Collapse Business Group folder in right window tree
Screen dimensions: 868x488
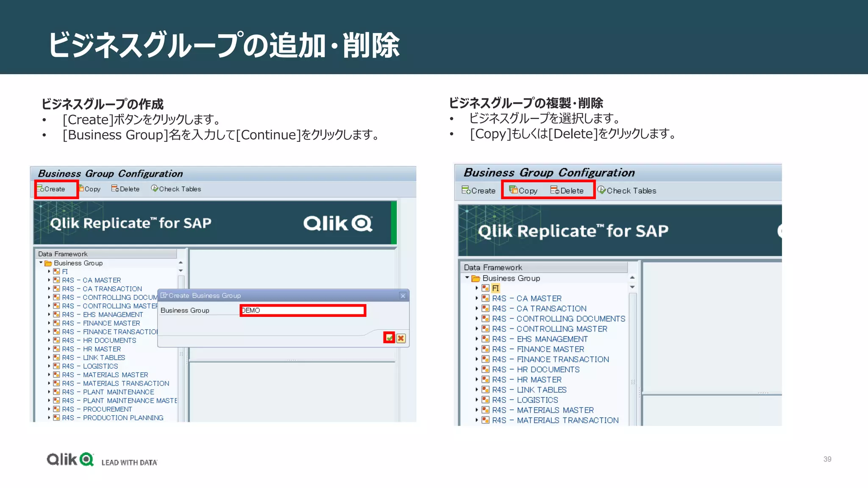(x=467, y=278)
